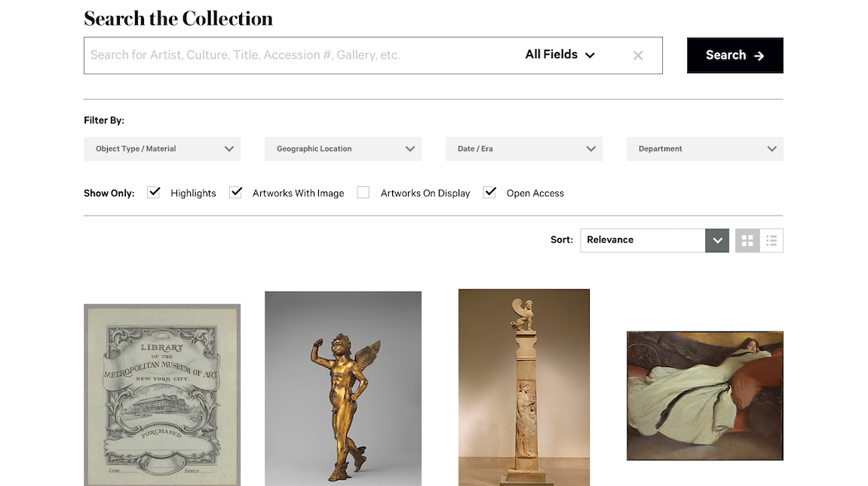The height and width of the screenshot is (486, 868).
Task: Click the Sort dropdown arrow icon
Action: 717,240
